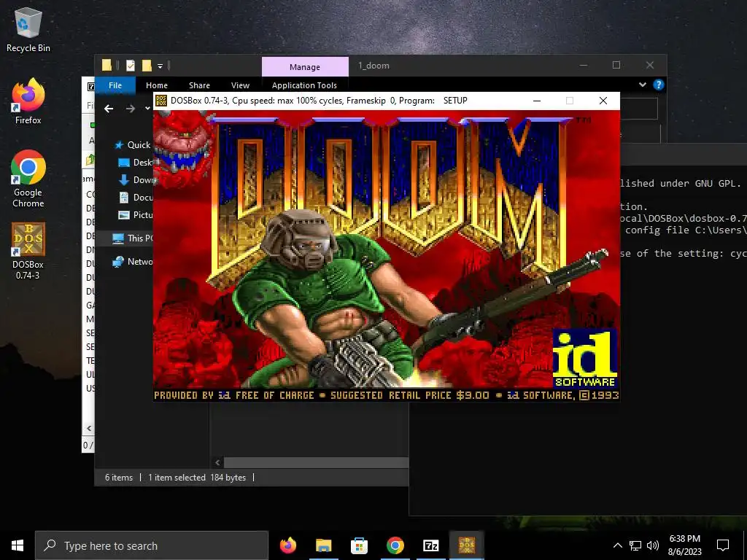This screenshot has height=560, width=747.
Task: Open Windows Start menu
Action: click(18, 545)
